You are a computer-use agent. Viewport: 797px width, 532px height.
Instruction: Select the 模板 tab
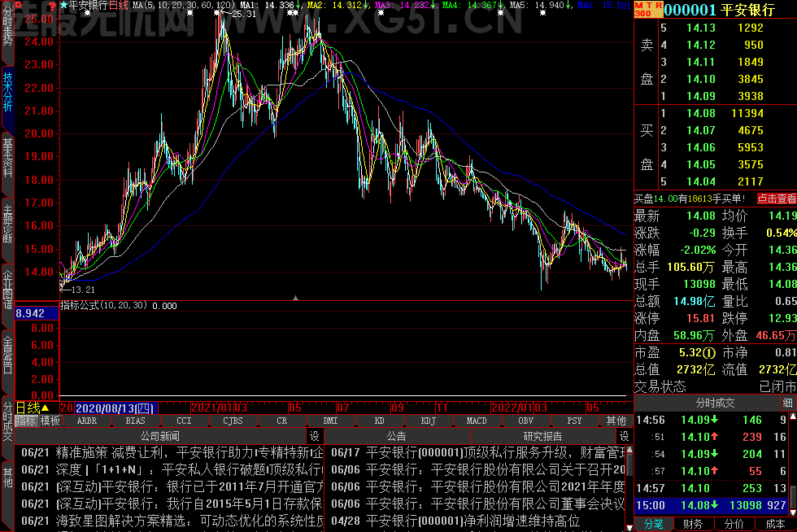pos(50,421)
